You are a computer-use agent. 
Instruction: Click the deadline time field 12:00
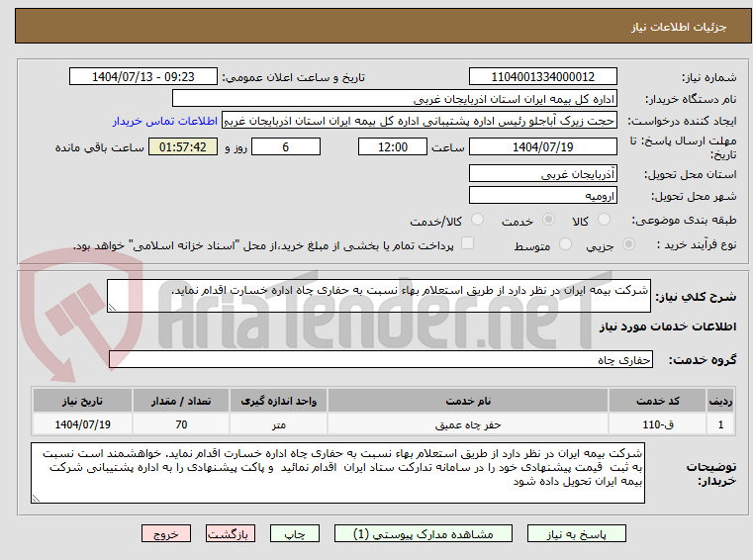(x=393, y=146)
